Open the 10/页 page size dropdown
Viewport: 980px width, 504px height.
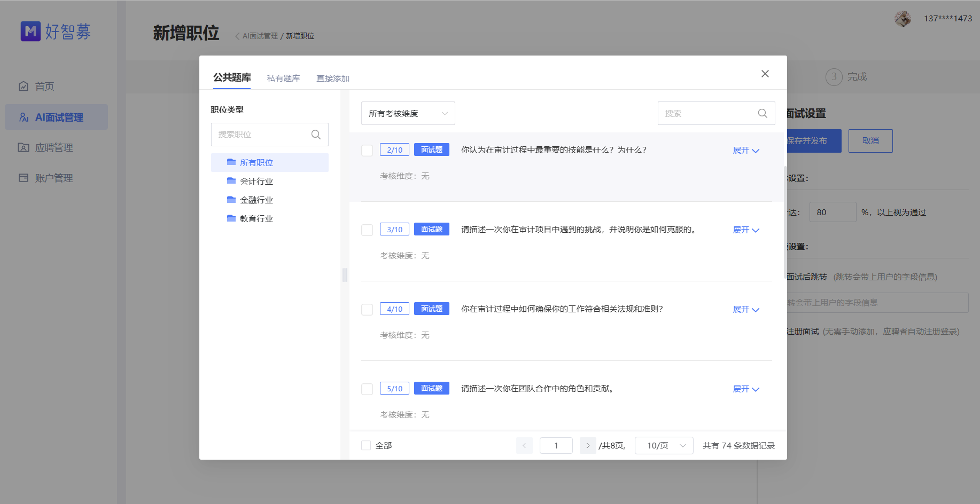click(x=664, y=445)
